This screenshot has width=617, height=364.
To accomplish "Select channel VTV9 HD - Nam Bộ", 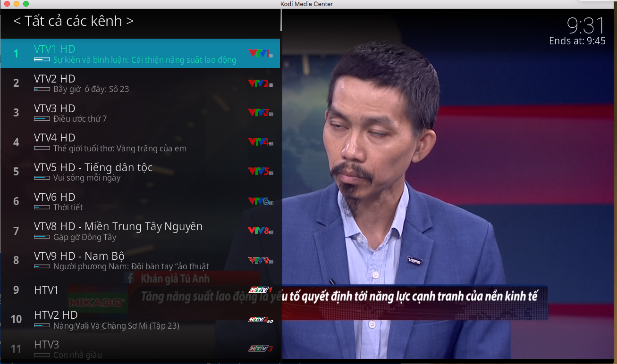I will coord(140,260).
